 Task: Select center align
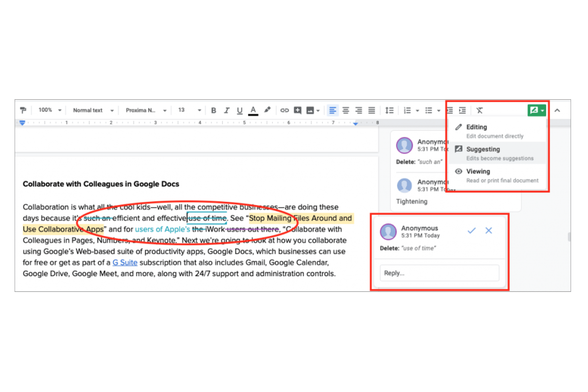[346, 110]
